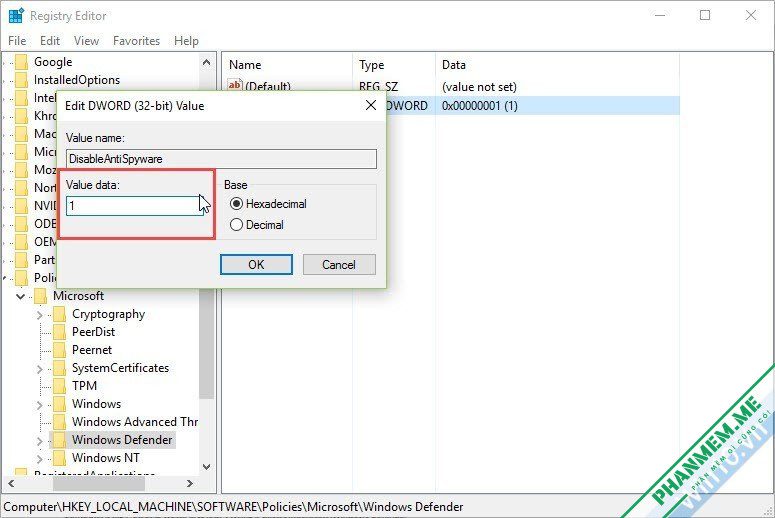Click the Name column header
Viewport: 775px width, 518px height.
pyautogui.click(x=245, y=65)
